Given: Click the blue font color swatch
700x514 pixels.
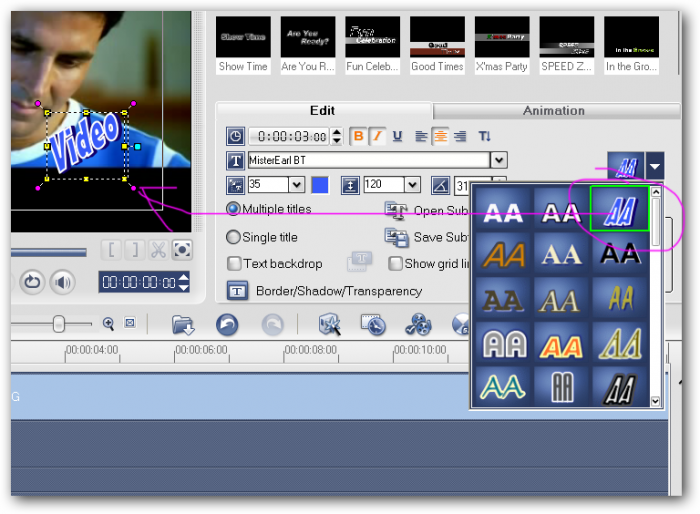Looking at the screenshot, I should coord(320,185).
